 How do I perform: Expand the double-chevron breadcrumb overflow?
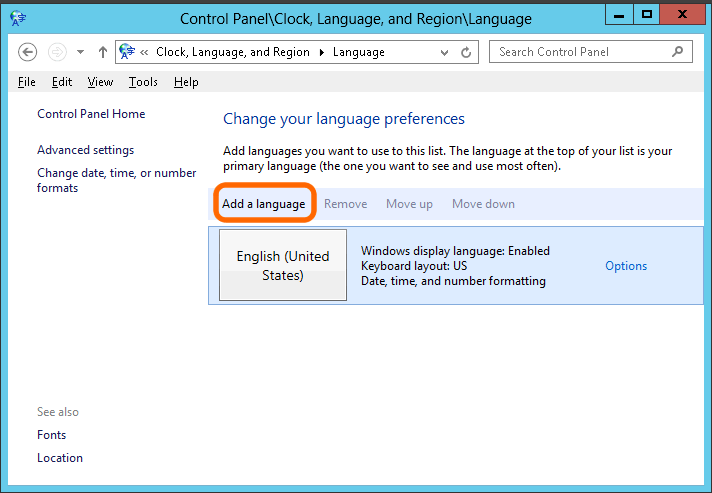pos(144,53)
